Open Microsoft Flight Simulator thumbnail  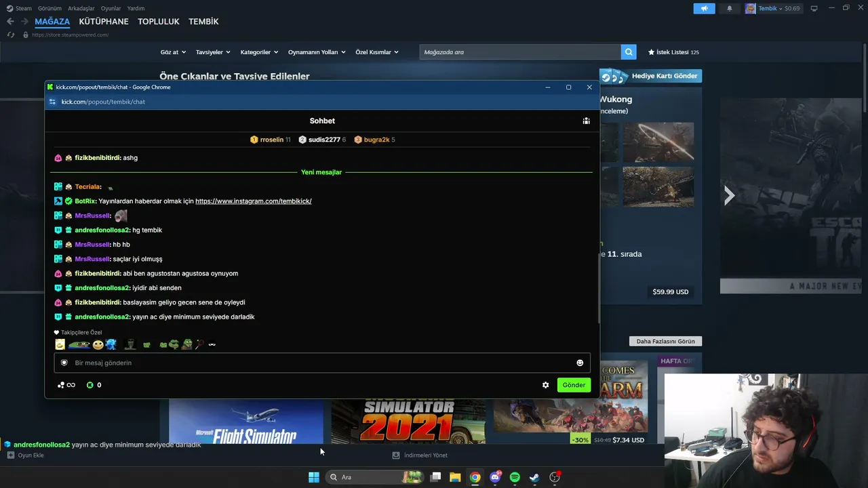click(246, 422)
